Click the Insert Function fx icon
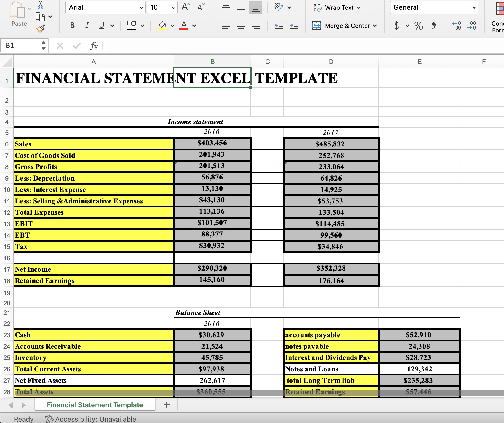This screenshot has height=423, width=504. click(94, 46)
